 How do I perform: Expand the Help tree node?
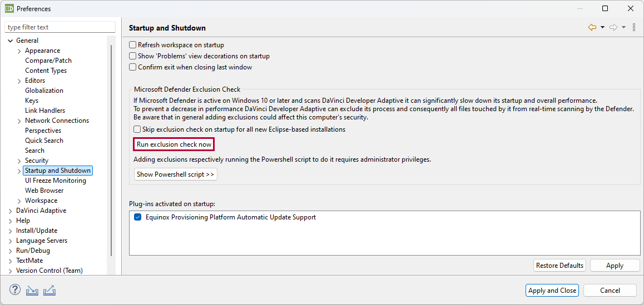[10, 221]
